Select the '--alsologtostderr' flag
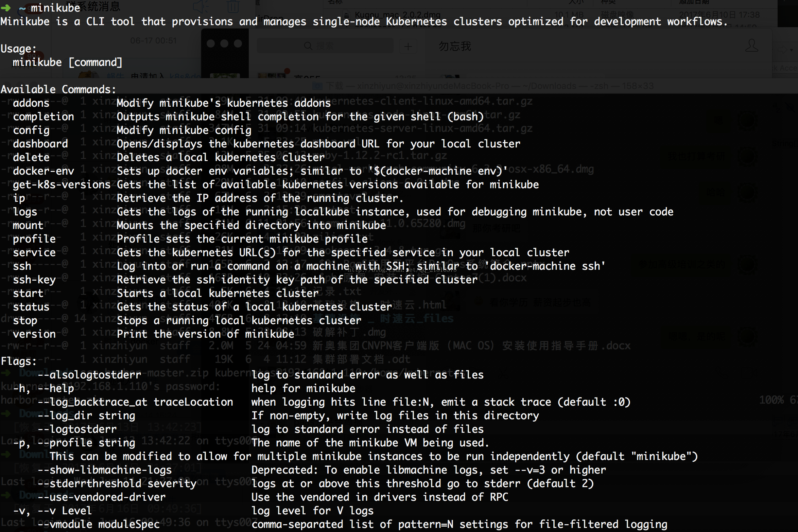Viewport: 798px width, 532px height. point(89,375)
